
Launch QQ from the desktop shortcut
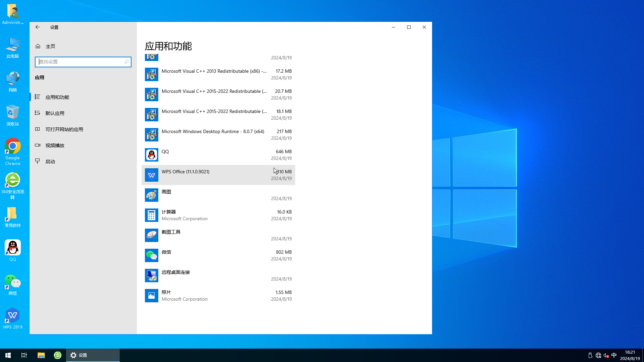click(x=13, y=251)
